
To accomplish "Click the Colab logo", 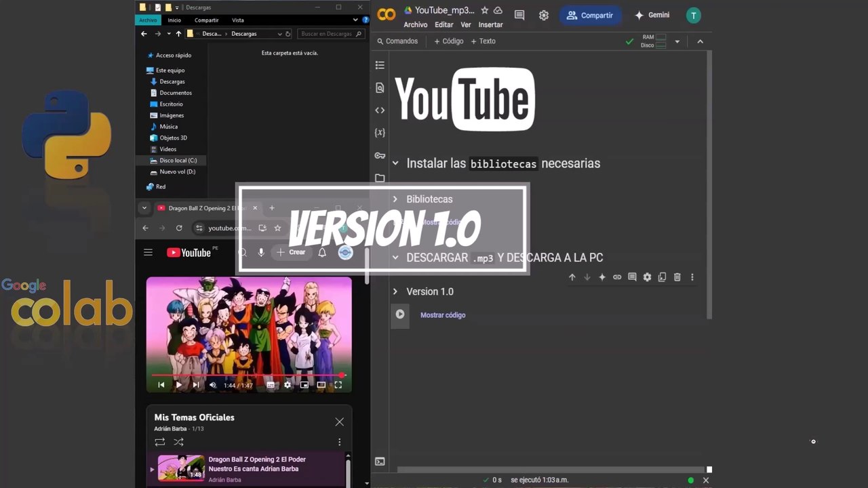I will [387, 15].
